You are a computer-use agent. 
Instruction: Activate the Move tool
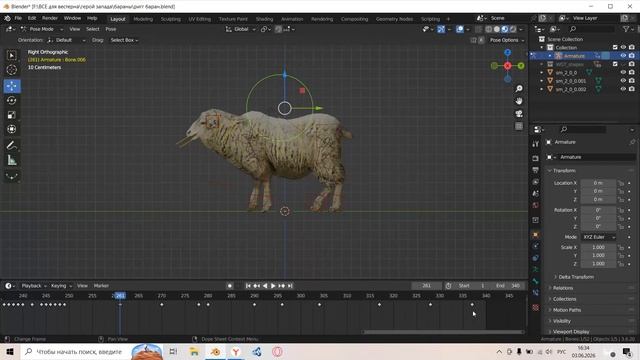click(12, 86)
